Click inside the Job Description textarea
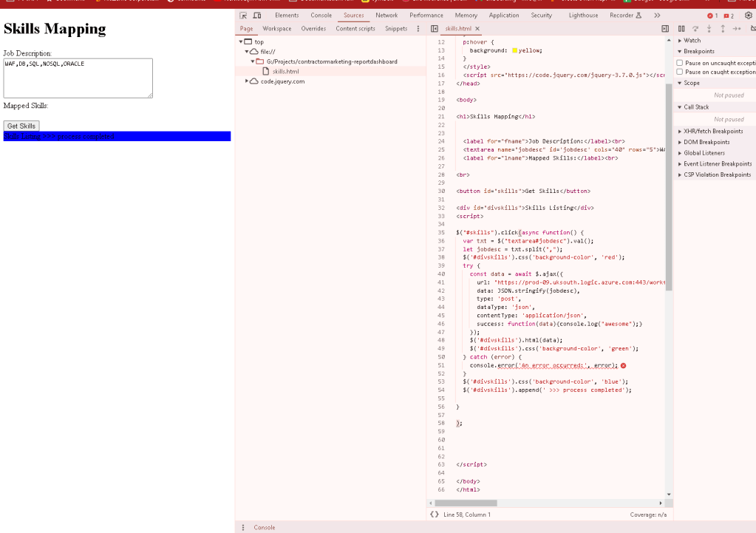 tap(78, 78)
